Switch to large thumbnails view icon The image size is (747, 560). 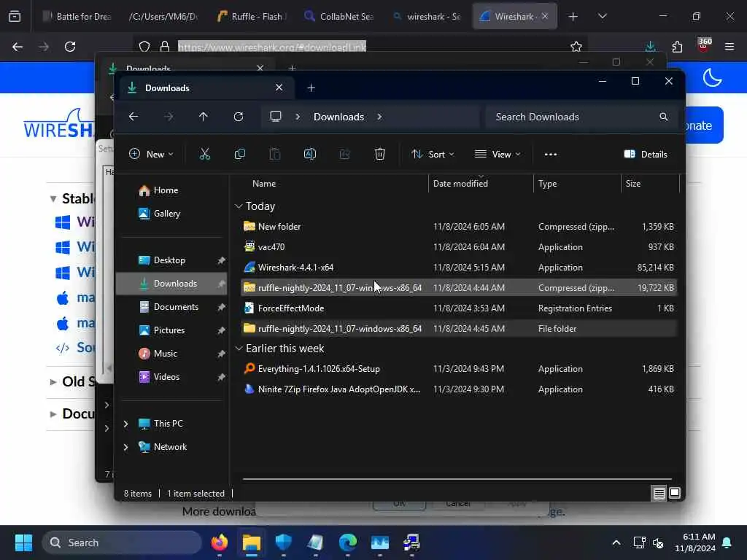(x=675, y=493)
